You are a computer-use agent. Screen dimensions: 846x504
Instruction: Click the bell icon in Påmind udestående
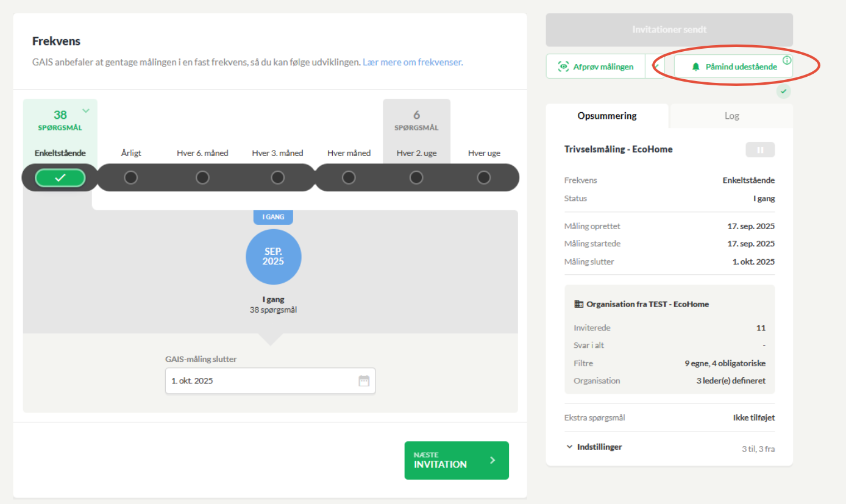(x=695, y=67)
